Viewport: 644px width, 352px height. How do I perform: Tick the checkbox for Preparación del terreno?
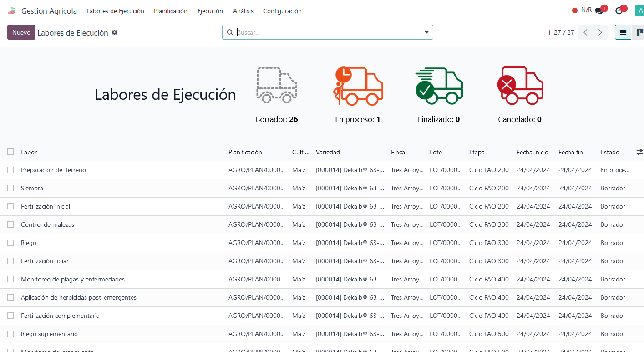10,170
